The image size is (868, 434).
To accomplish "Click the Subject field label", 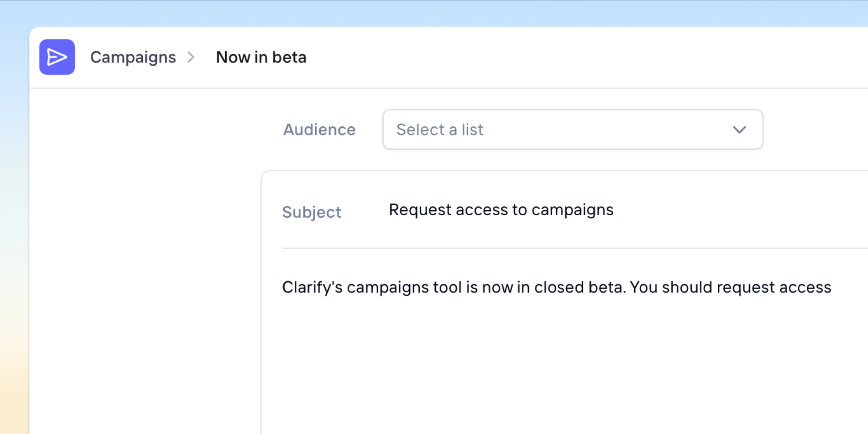I will pyautogui.click(x=312, y=212).
